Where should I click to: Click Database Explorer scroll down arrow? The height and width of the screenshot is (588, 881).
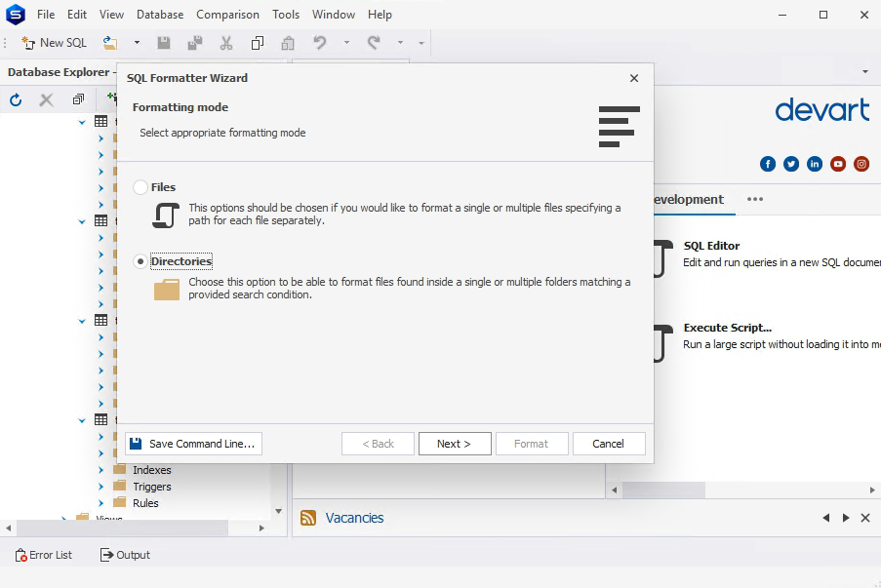[279, 511]
